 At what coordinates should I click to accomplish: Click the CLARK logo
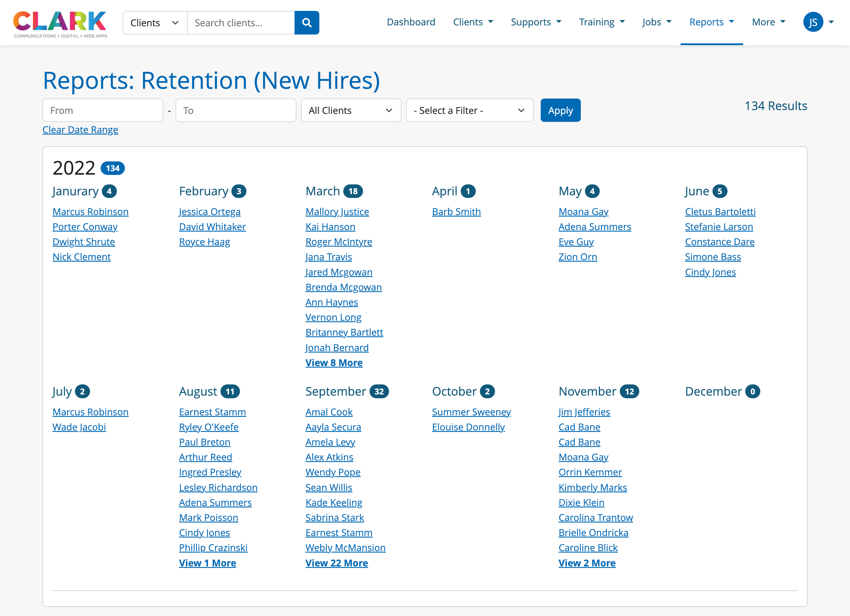pyautogui.click(x=60, y=24)
